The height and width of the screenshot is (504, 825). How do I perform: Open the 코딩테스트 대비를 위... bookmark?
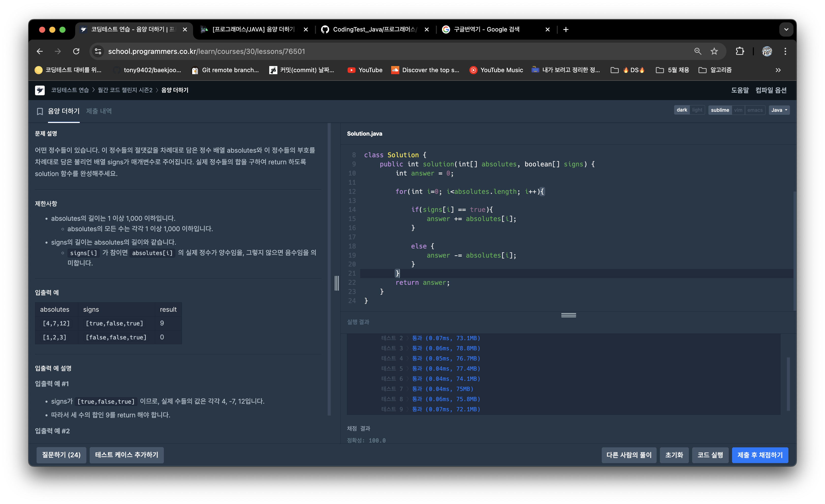tap(68, 70)
